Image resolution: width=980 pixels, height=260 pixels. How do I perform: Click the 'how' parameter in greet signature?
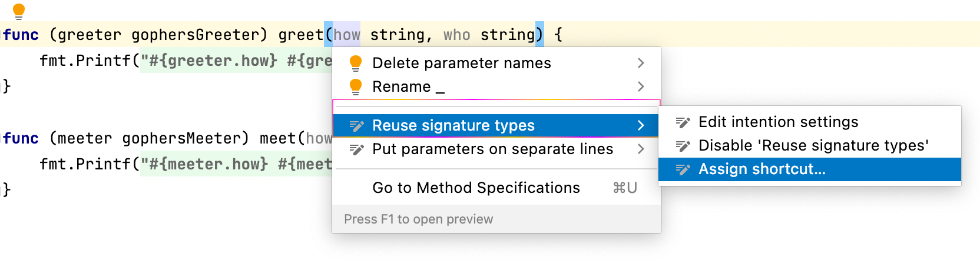[x=347, y=35]
